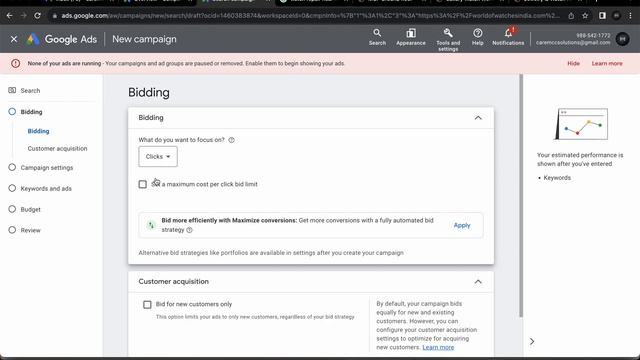Check Bid for new customers only
Image resolution: width=640 pixels, height=360 pixels.
coord(147,304)
